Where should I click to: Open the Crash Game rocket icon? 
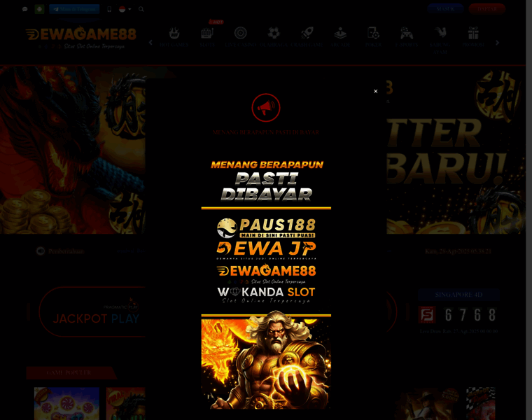[307, 33]
